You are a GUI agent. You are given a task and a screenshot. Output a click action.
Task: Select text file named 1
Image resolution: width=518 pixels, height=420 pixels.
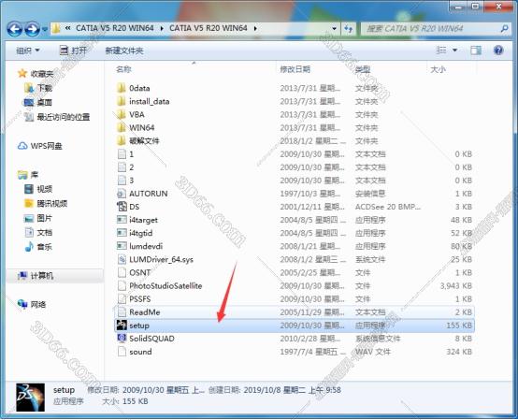[x=132, y=154]
